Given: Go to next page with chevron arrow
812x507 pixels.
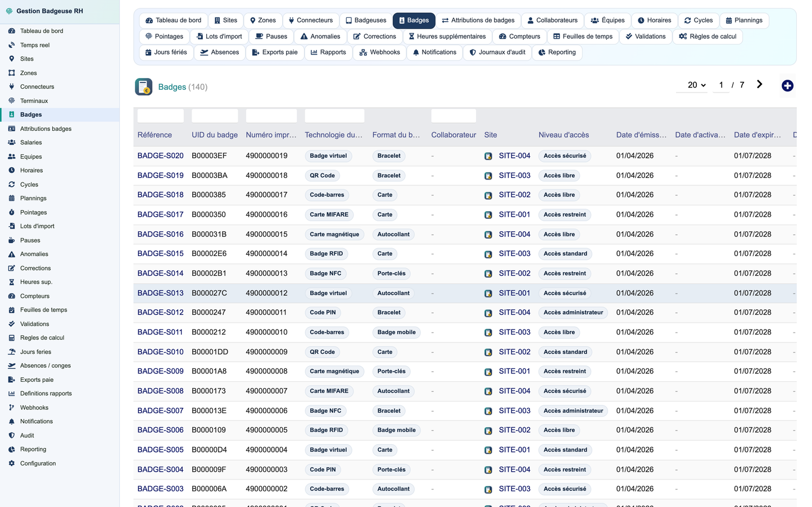Looking at the screenshot, I should click(760, 84).
